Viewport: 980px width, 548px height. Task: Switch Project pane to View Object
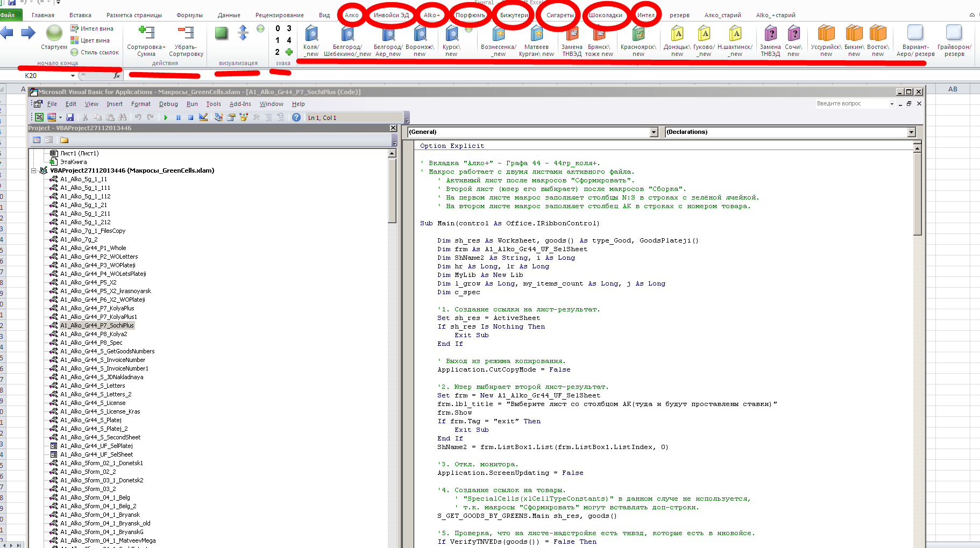49,140
